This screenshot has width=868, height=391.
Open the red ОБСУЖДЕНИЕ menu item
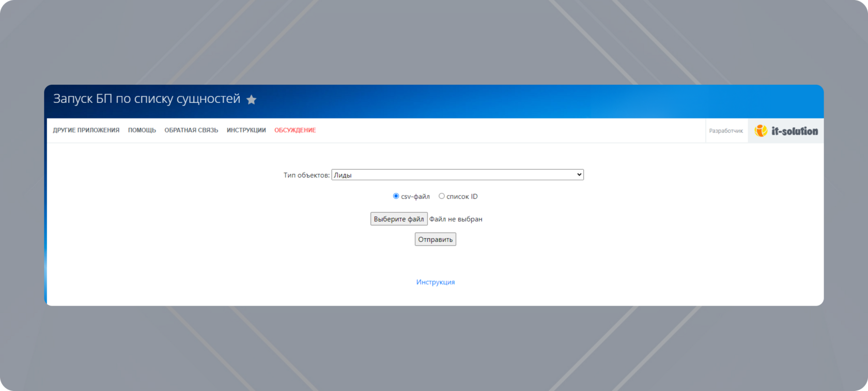click(295, 130)
